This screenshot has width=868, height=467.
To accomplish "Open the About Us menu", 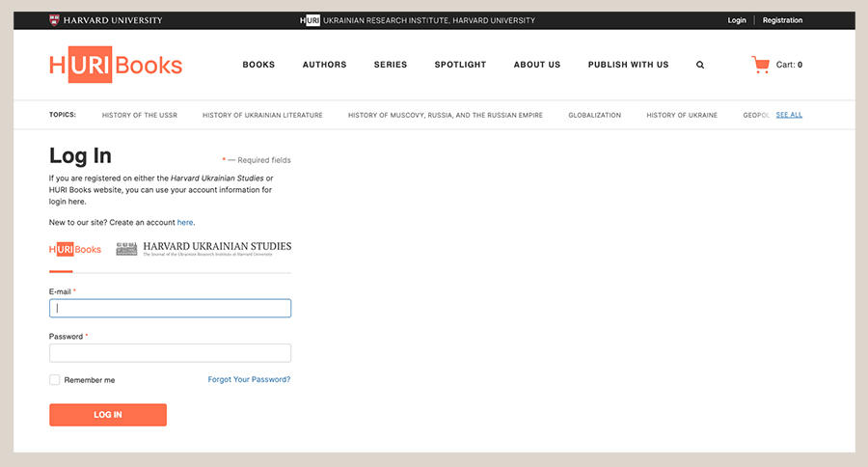I will 537,65.
